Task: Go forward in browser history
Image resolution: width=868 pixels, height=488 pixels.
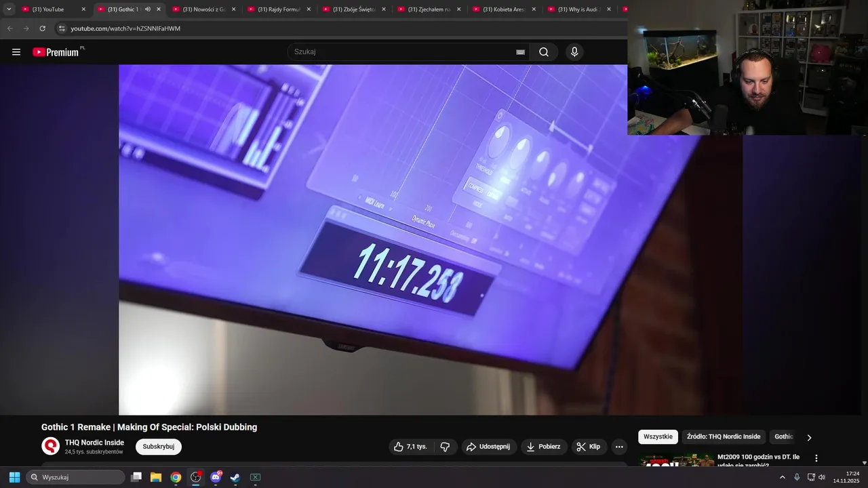Action: pos(26,28)
